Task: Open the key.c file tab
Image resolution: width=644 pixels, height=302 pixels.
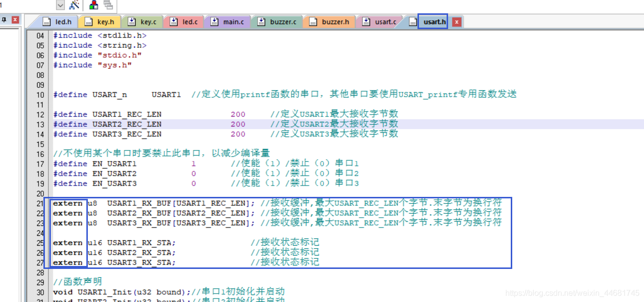Action: [143, 22]
